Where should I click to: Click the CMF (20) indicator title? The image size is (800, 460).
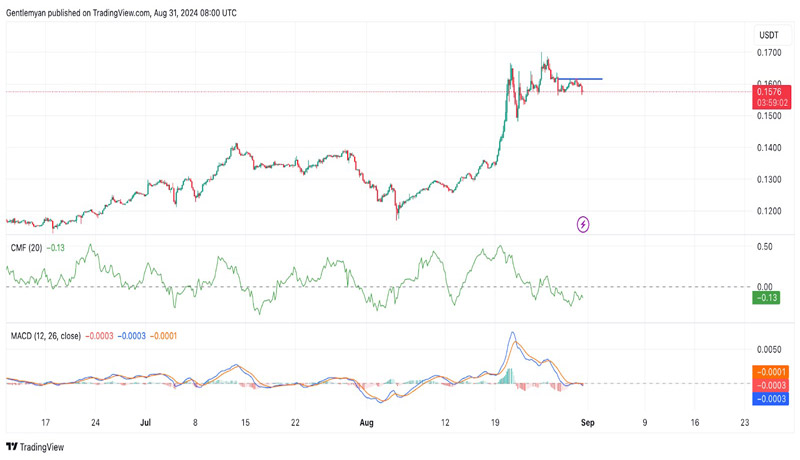[27, 248]
